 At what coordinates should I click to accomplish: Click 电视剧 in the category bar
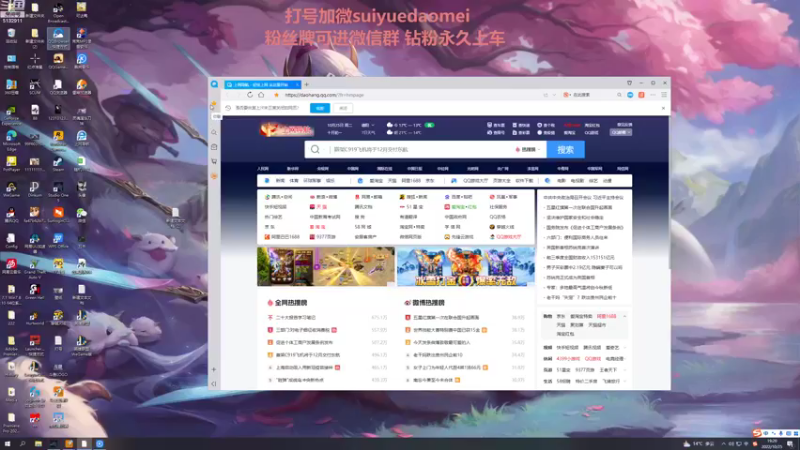577,181
